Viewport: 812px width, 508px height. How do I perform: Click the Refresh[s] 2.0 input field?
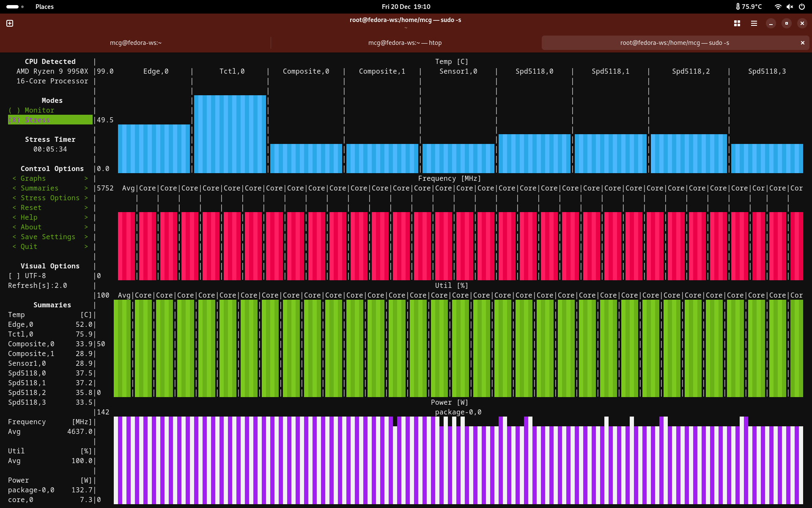(x=61, y=285)
